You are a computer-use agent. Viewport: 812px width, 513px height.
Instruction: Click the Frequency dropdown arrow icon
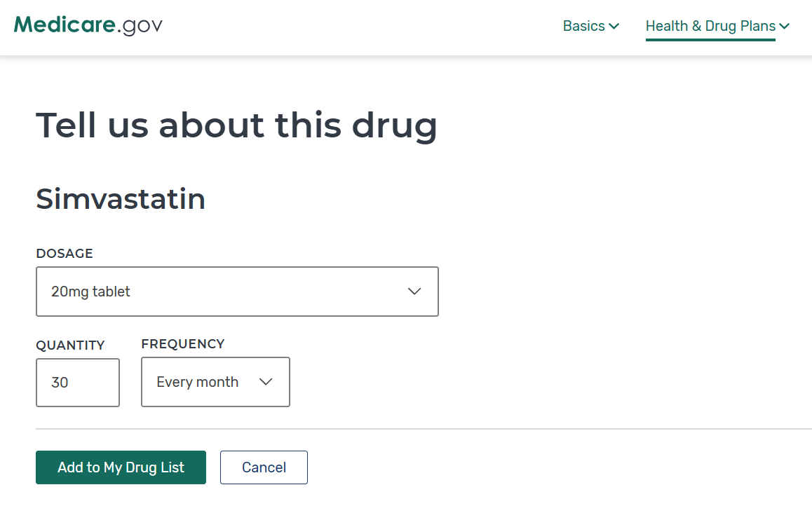click(266, 382)
